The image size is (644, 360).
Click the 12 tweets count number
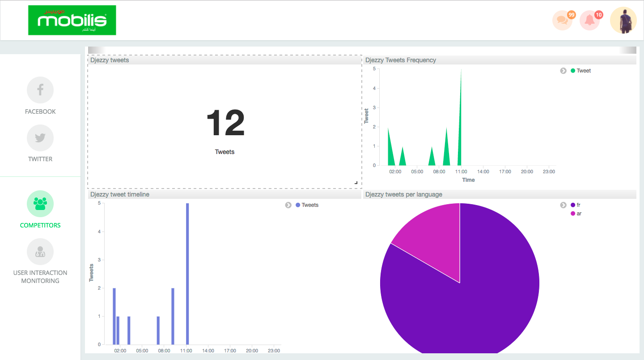tap(225, 123)
